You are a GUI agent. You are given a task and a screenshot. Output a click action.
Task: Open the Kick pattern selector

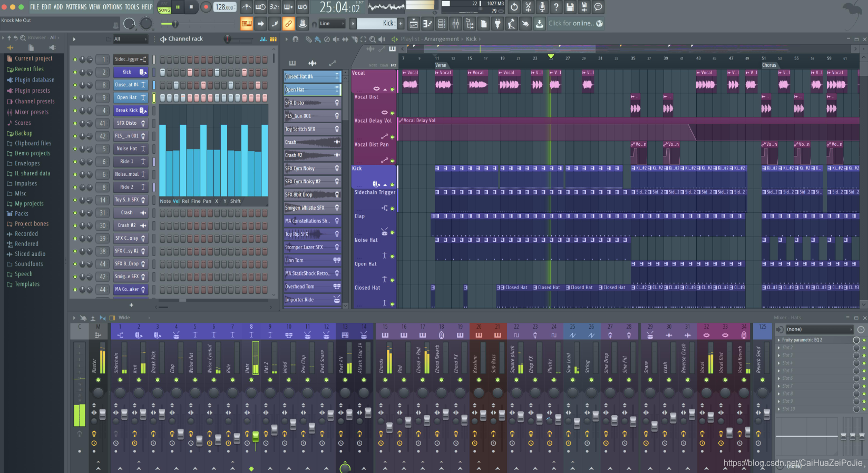pyautogui.click(x=376, y=23)
